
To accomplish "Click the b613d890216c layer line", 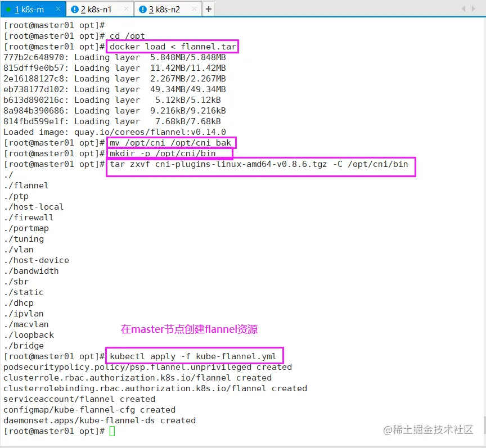I will [x=112, y=100].
